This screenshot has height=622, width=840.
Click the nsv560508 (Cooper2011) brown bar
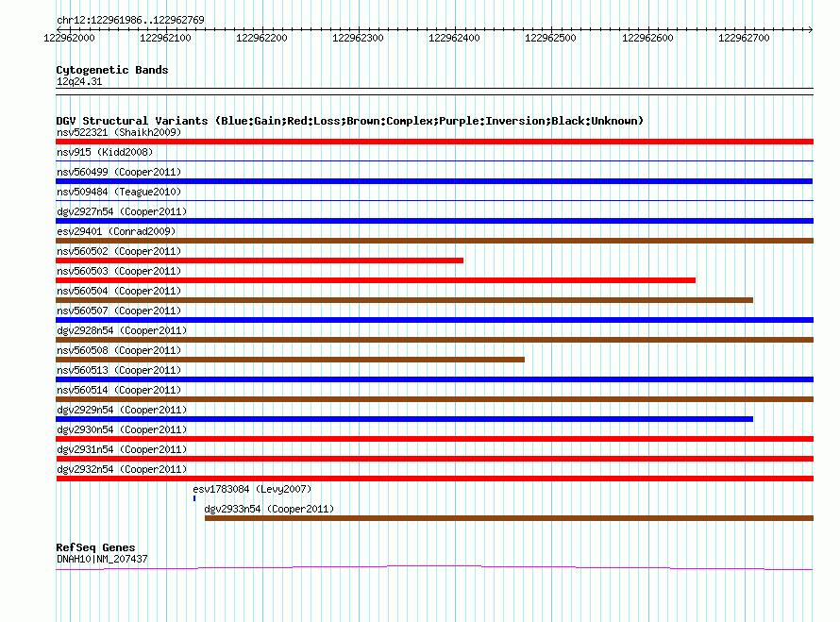pyautogui.click(x=290, y=360)
